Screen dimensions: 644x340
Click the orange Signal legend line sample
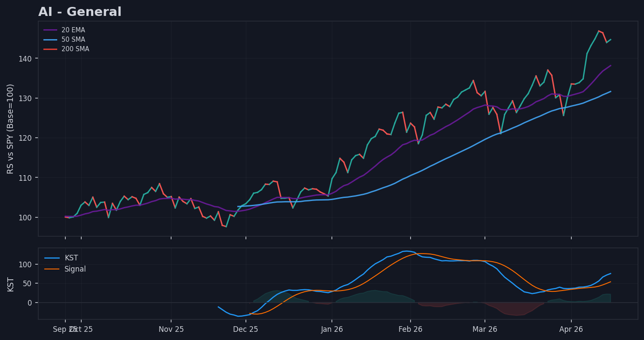point(52,269)
